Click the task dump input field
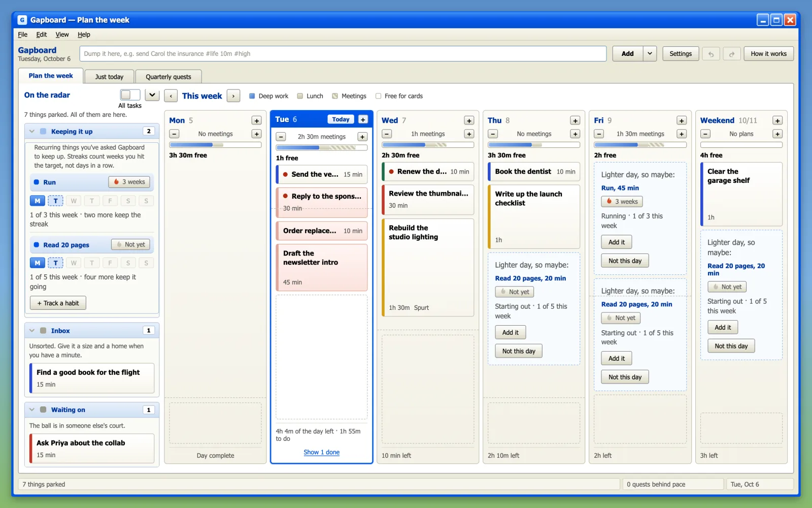This screenshot has height=508, width=812. [x=343, y=54]
